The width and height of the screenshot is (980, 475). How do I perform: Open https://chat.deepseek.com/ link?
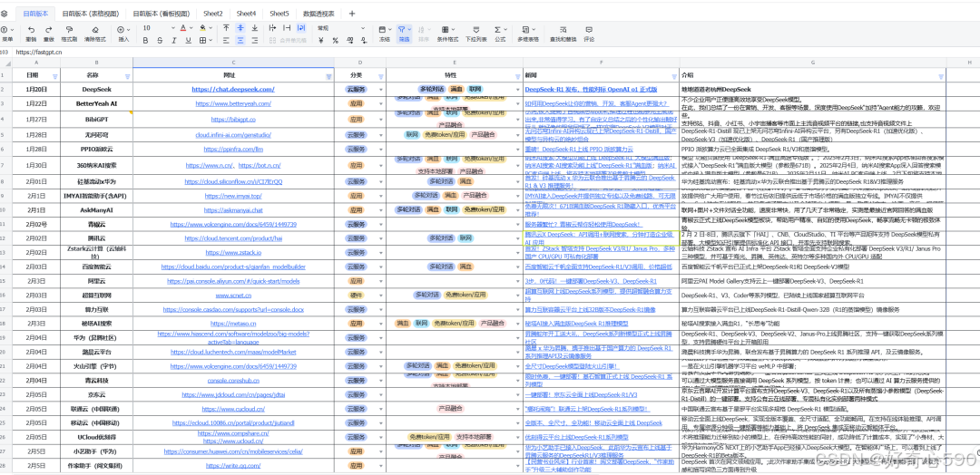tap(233, 89)
